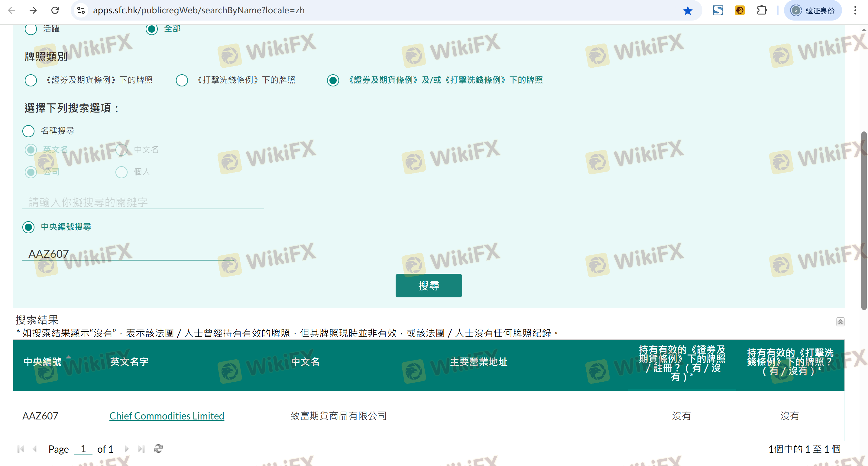The height and width of the screenshot is (466, 868).
Task: Open the browser extensions puzzle icon
Action: 762,11
